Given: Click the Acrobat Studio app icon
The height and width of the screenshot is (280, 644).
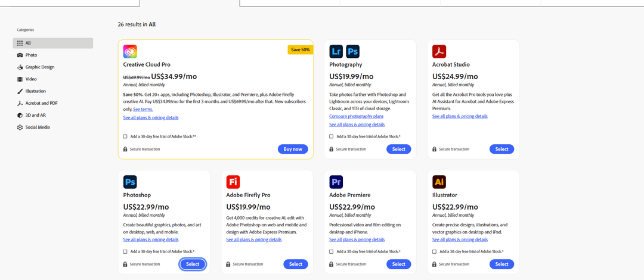Looking at the screenshot, I should point(439,51).
